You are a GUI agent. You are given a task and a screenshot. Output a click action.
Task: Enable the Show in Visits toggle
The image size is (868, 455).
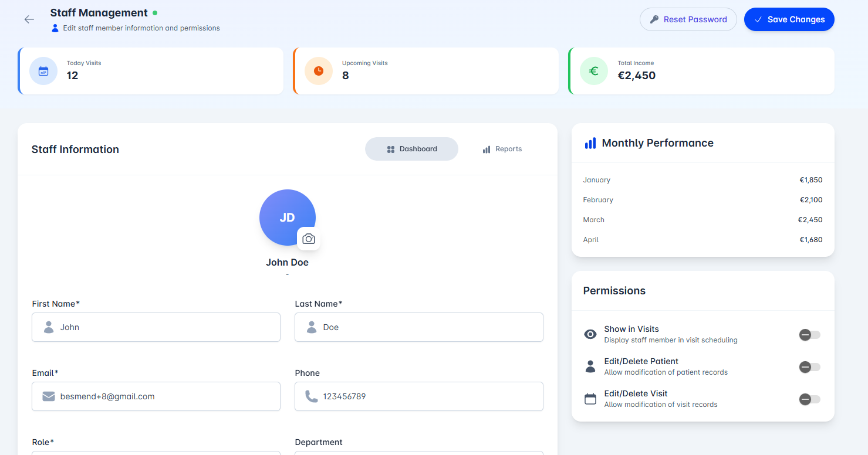click(x=809, y=335)
